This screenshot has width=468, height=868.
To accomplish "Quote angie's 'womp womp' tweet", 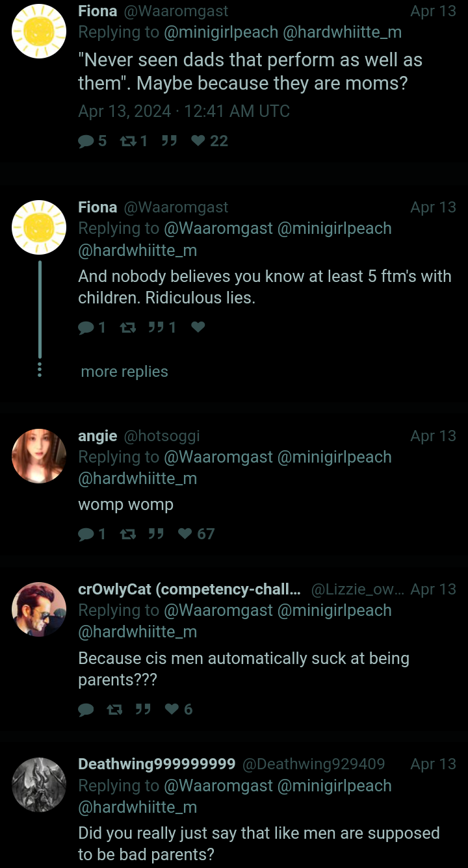I will pos(155,533).
